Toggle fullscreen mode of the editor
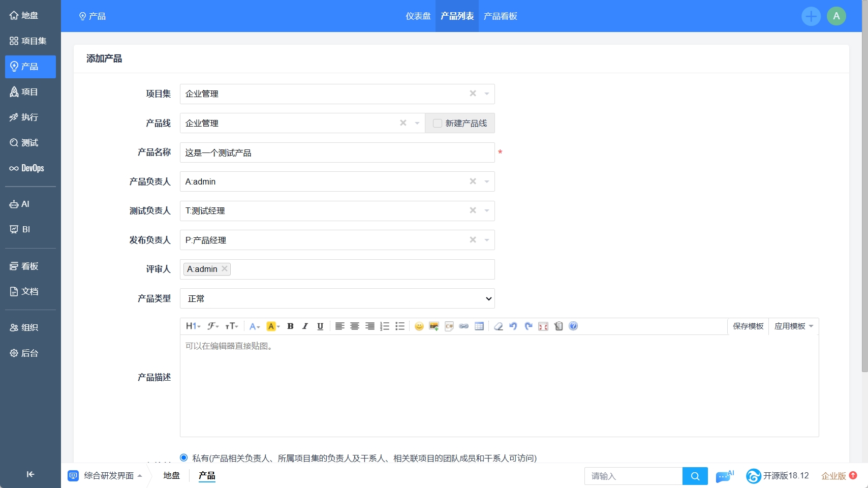This screenshot has height=488, width=868. 543,326
